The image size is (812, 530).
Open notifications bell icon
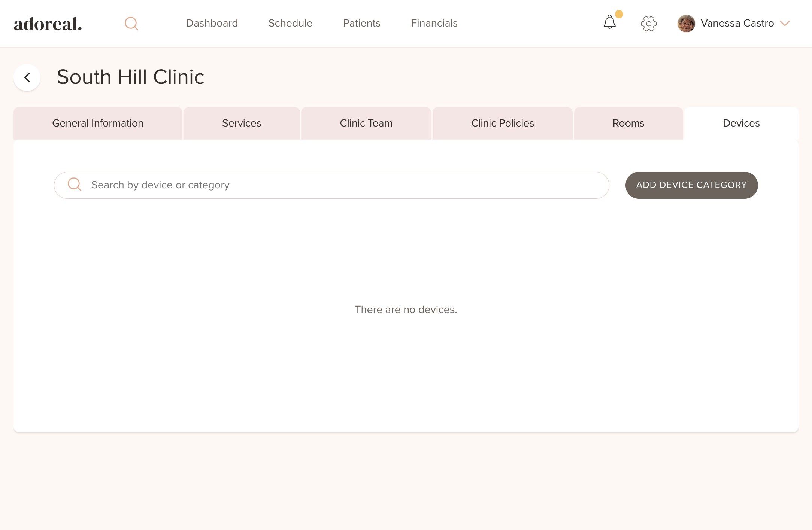(x=609, y=22)
